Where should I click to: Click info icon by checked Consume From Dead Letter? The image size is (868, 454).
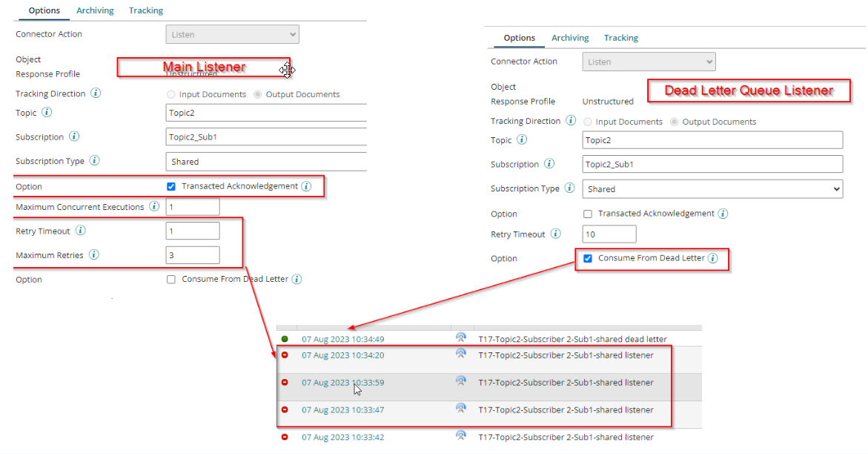pos(712,258)
